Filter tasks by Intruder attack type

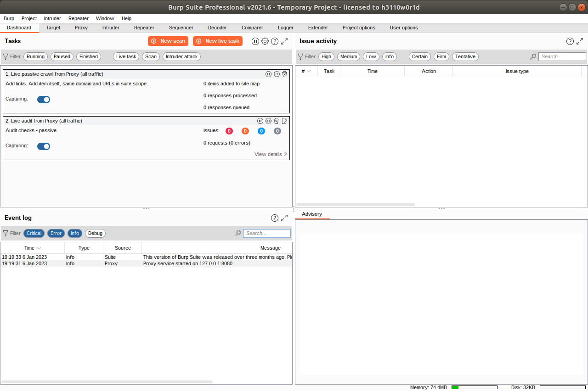181,57
